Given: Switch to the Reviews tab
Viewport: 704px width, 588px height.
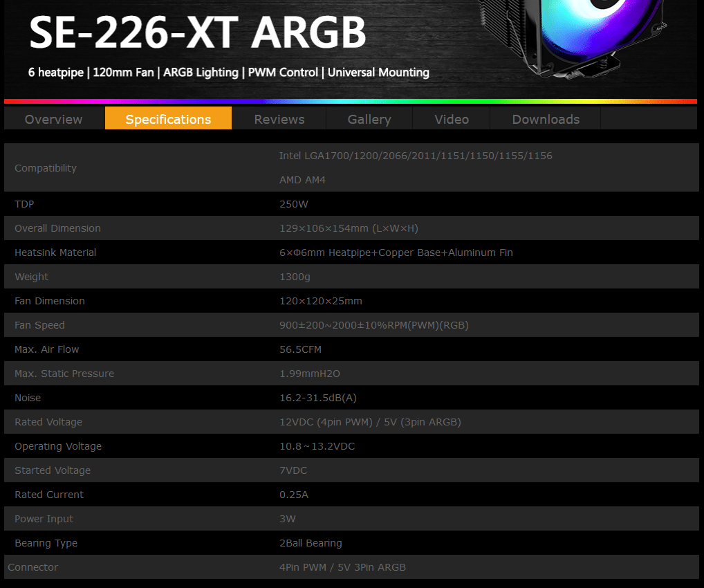Looking at the screenshot, I should [x=279, y=119].
